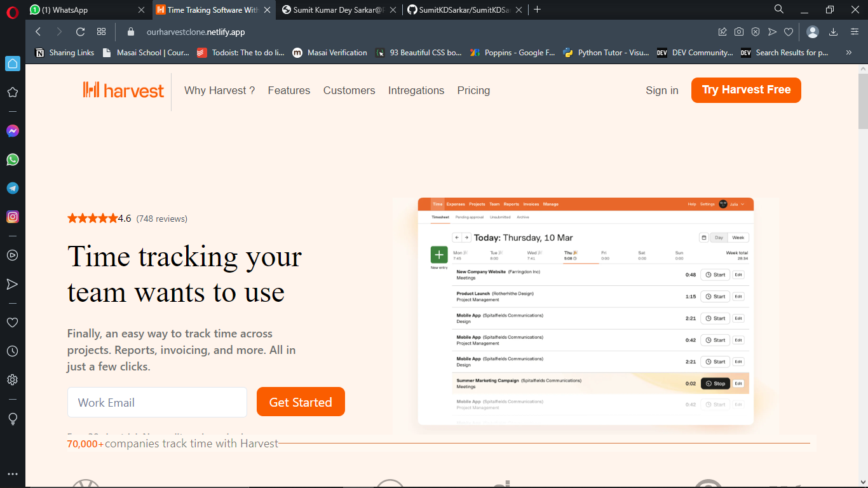Open My Flow send icon in address bar

click(772, 32)
